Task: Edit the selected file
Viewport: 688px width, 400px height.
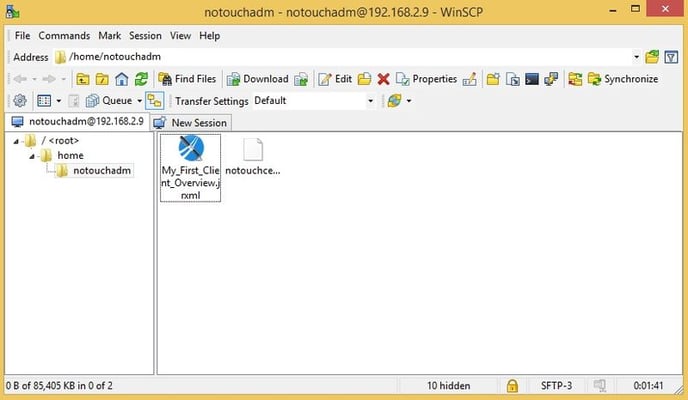Action: tap(335, 79)
